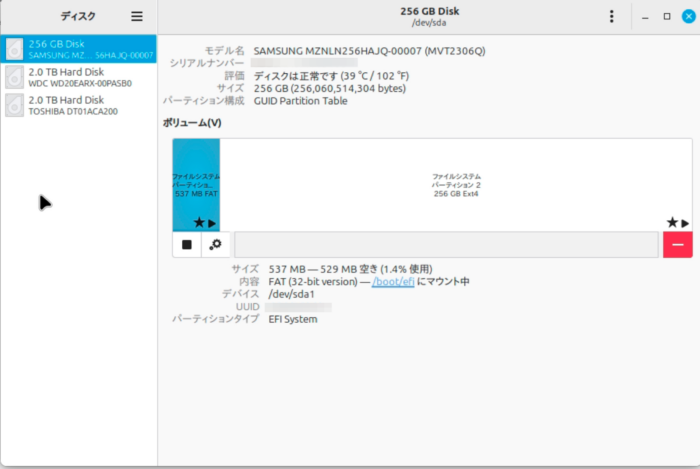Click the 256 GB Disk window title
Image resolution: width=700 pixels, height=469 pixels.
[x=429, y=12]
